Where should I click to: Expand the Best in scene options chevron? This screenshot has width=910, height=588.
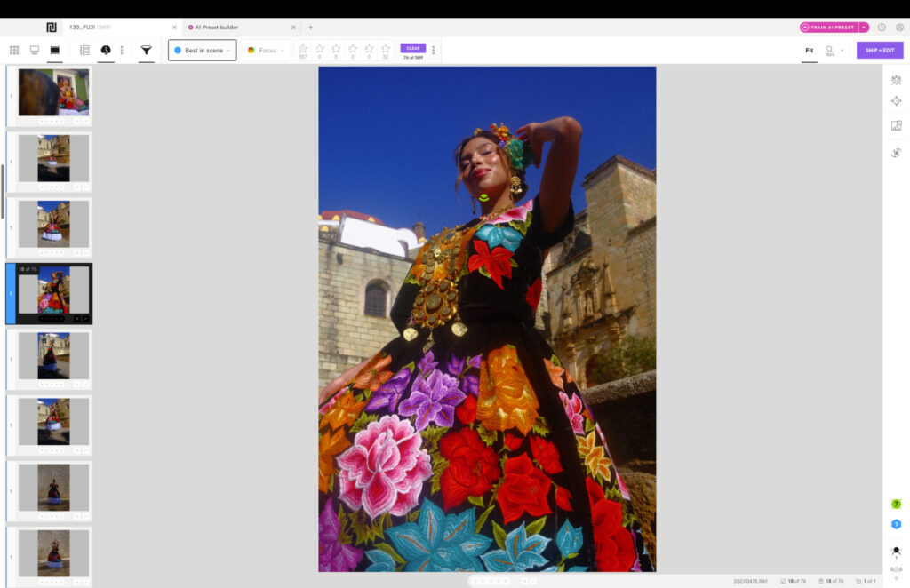pyautogui.click(x=228, y=51)
